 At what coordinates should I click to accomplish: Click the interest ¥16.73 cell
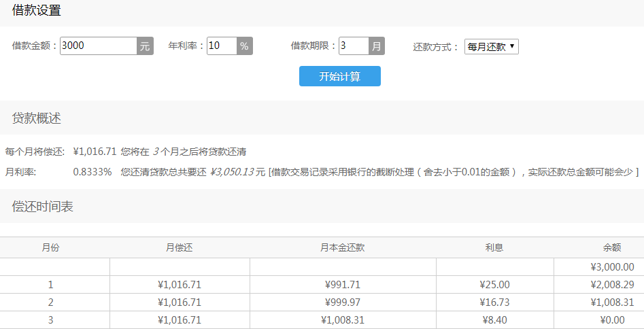click(x=494, y=302)
